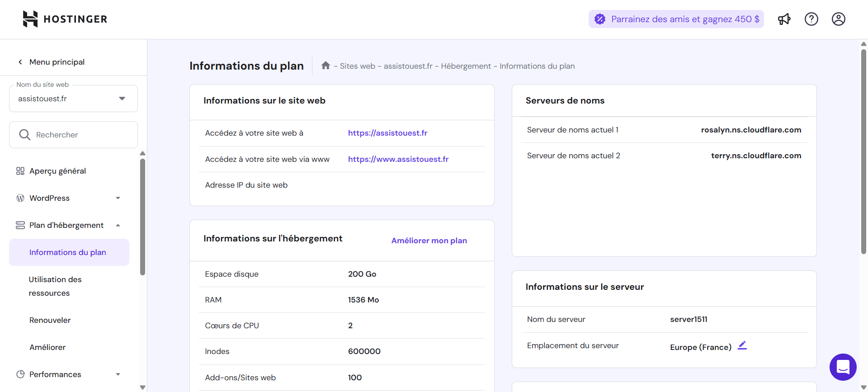Click the Hostinger logo
The image size is (868, 392).
65,19
